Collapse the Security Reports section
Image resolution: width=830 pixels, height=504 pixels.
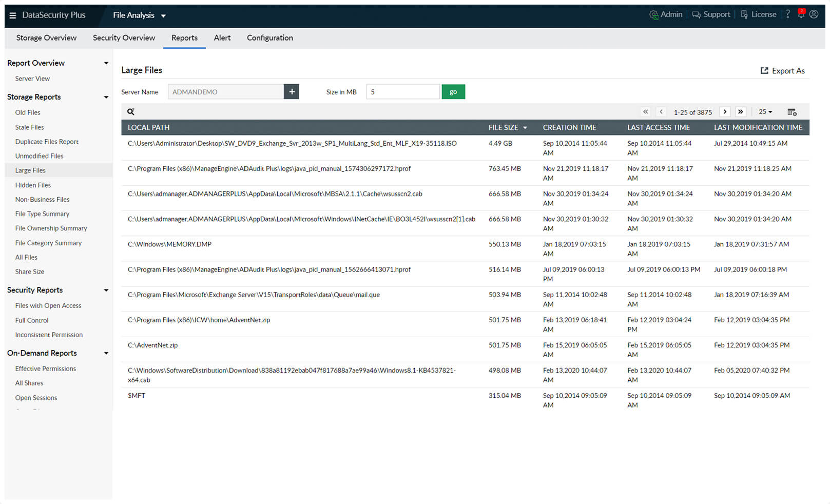[x=106, y=290]
